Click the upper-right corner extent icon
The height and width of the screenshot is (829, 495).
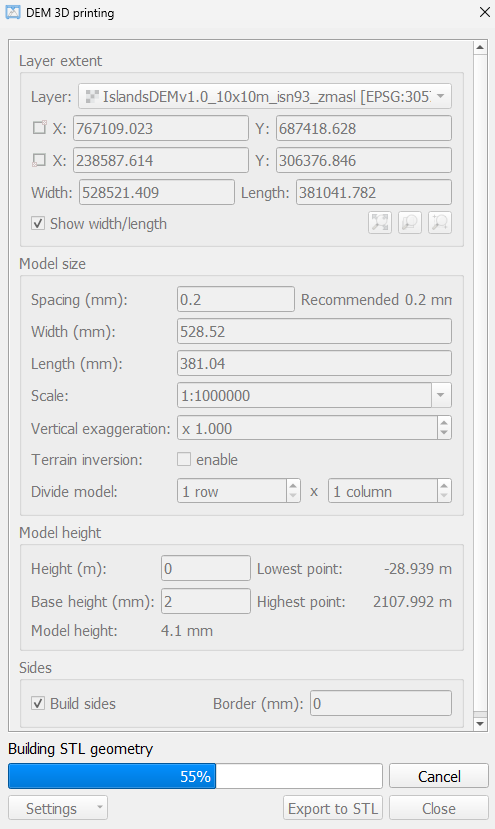tap(40, 127)
